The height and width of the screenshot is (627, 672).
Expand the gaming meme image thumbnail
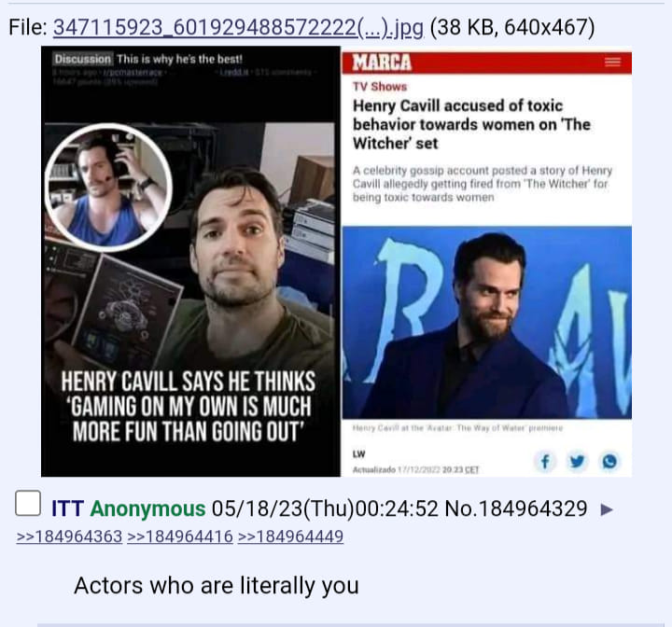(x=190, y=261)
